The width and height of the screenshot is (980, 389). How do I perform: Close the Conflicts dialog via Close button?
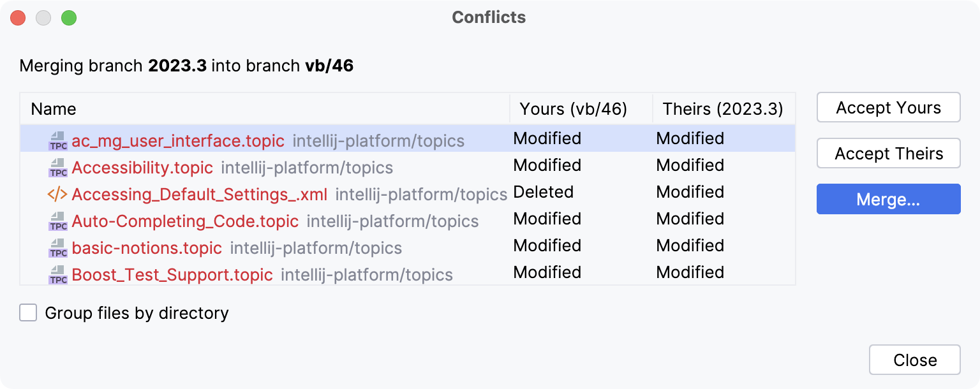[x=914, y=359]
